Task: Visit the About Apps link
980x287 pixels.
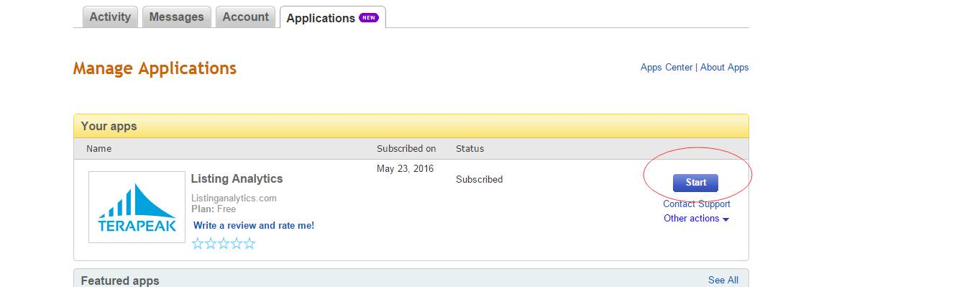Action: pyautogui.click(x=724, y=68)
